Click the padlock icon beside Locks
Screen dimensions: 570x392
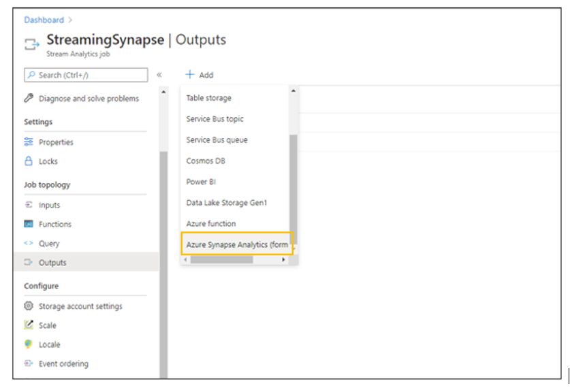click(x=29, y=161)
